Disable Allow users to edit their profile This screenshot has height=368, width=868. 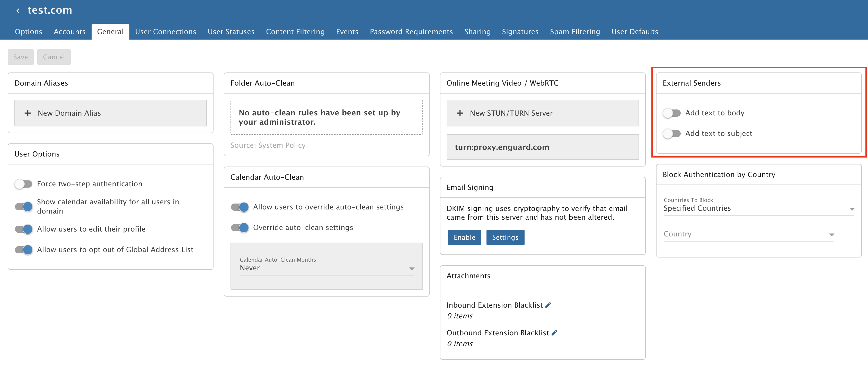pyautogui.click(x=24, y=229)
